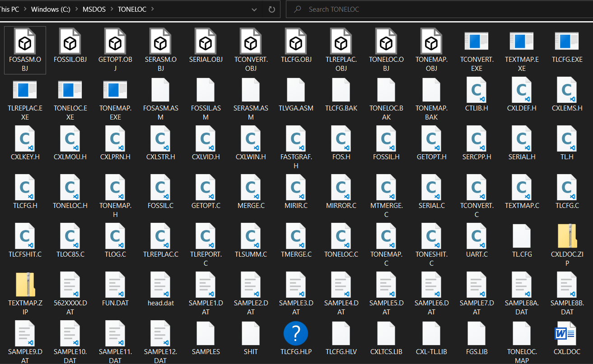
Task: Expand the breadcrumb chevron after MSDOS
Action: point(112,9)
